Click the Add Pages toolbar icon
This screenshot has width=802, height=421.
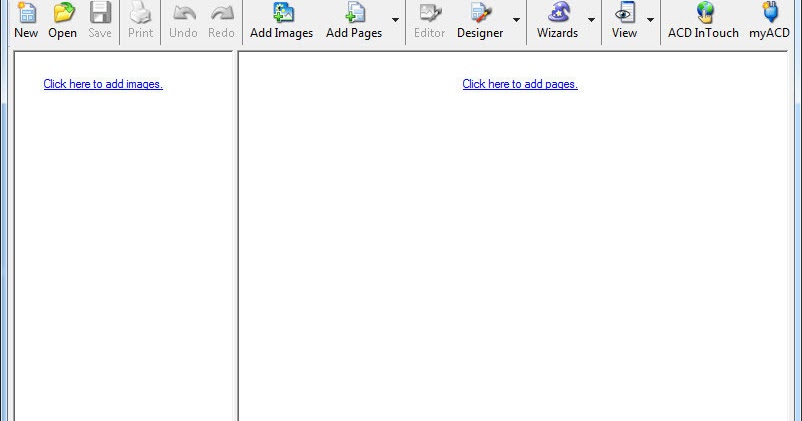click(x=354, y=12)
